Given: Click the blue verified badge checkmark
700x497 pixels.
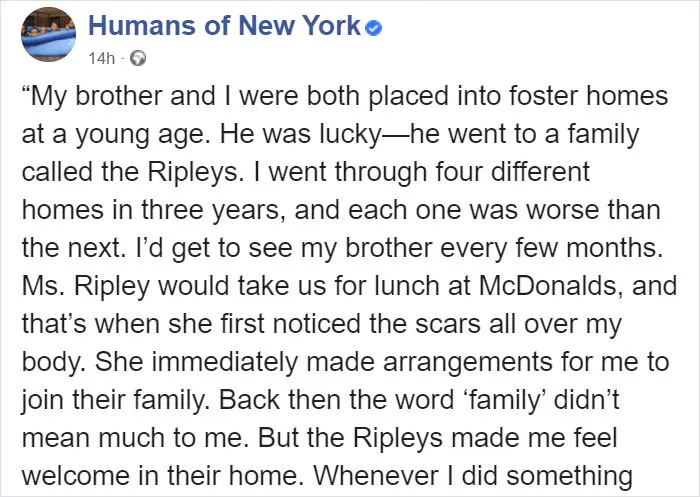Looking at the screenshot, I should point(374,29).
